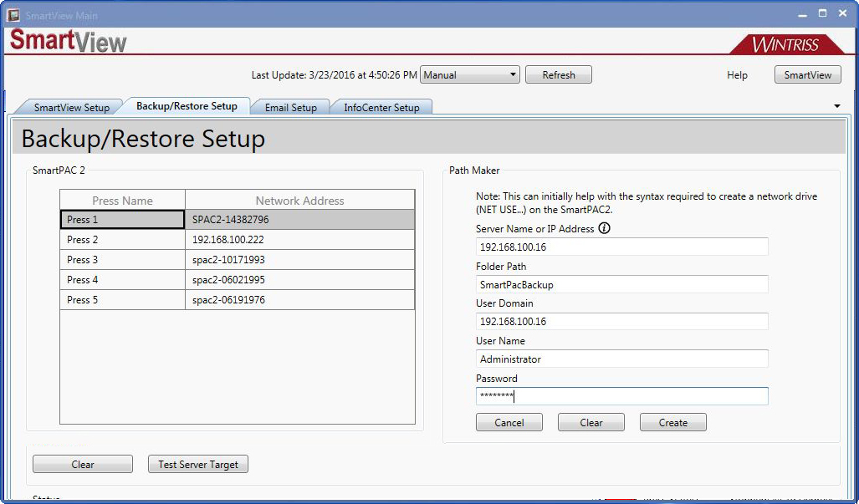Click network address spac2-06191976
859x504 pixels.
pos(299,300)
